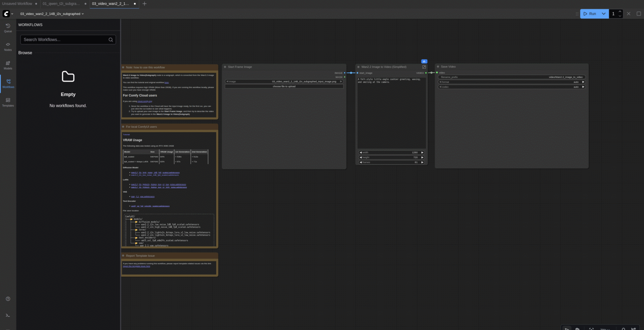Click the help question mark icon
The image size is (644, 330).
coord(8,299)
